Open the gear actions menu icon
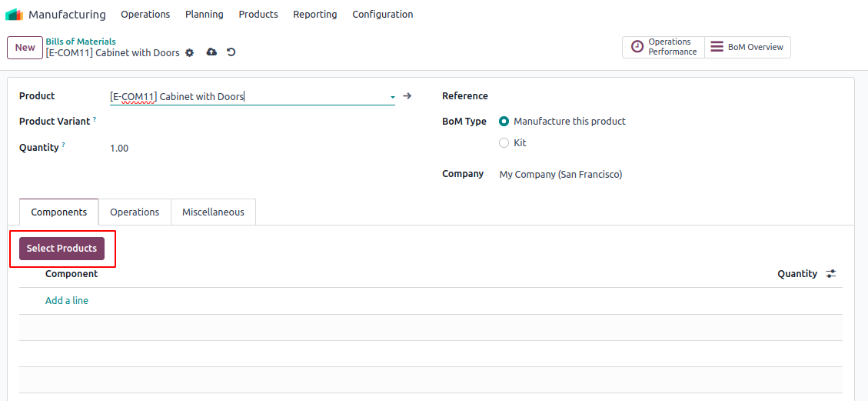This screenshot has width=868, height=401. [190, 53]
